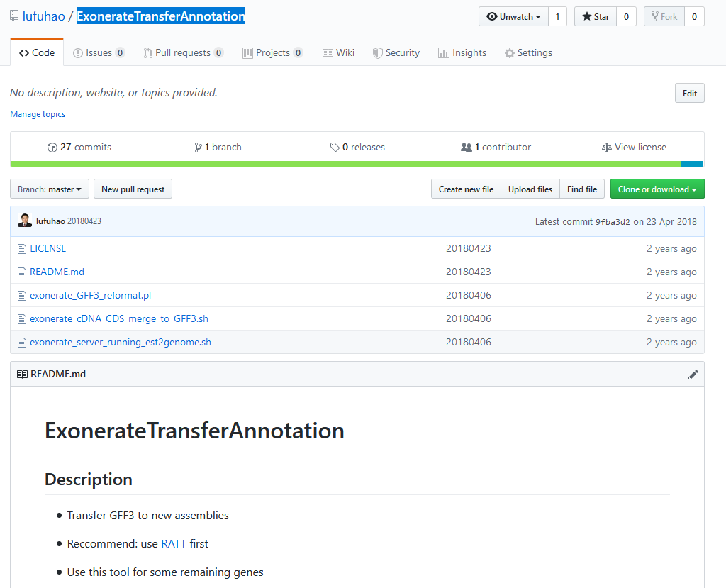This screenshot has height=588, width=726.
Task: Open the LICENSE file
Action: [48, 248]
